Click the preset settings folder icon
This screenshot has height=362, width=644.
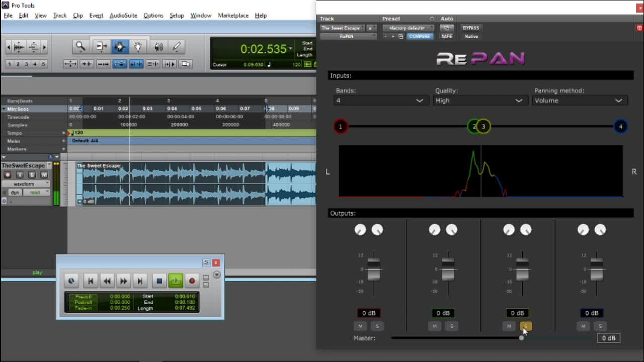coord(400,36)
